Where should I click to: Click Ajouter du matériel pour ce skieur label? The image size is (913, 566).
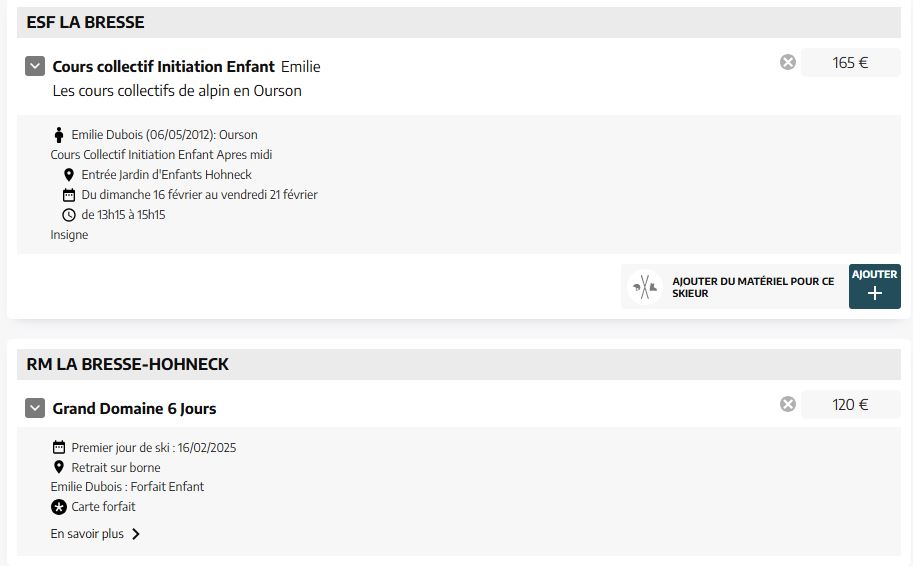[753, 287]
